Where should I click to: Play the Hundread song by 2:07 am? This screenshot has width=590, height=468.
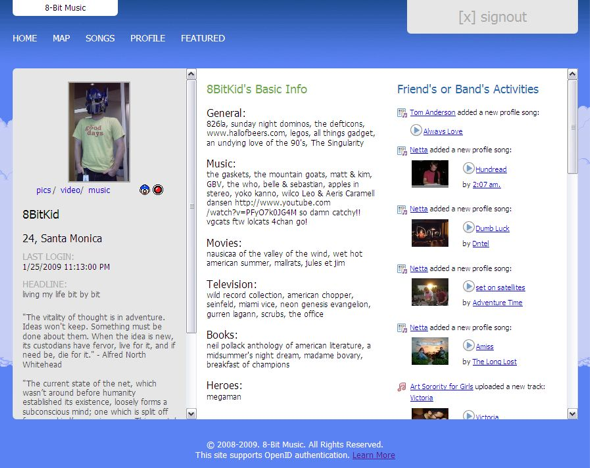[x=468, y=168]
